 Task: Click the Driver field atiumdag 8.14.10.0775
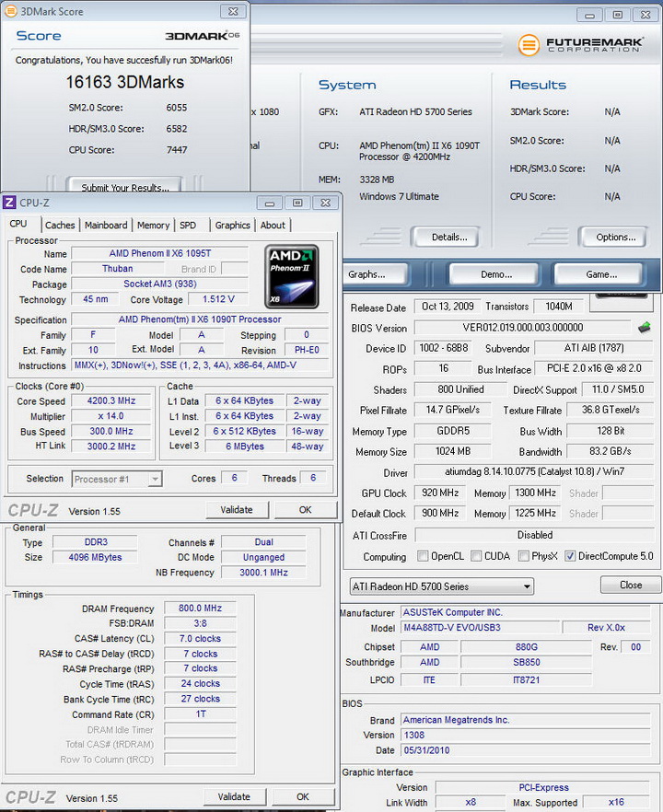point(534,471)
